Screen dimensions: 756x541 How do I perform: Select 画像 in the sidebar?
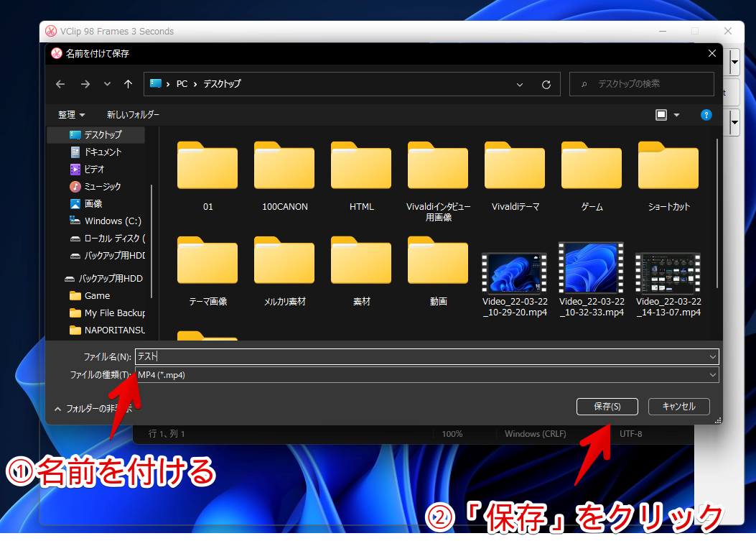(86, 203)
